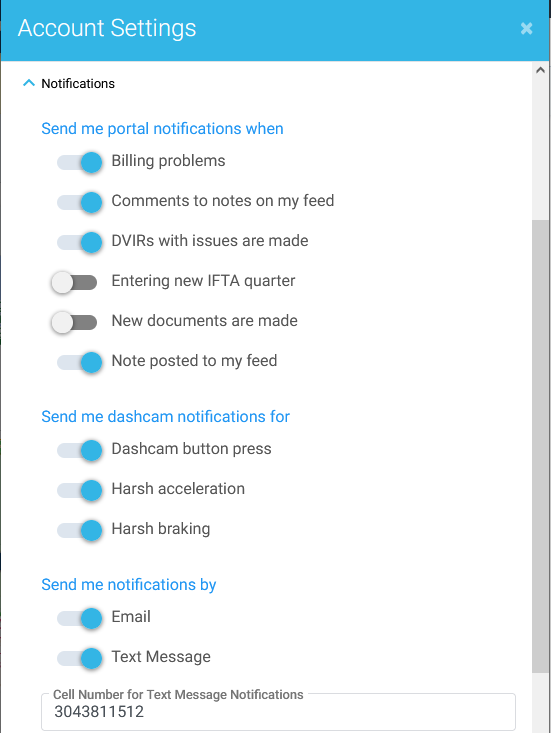Click the cell number input field

point(279,711)
